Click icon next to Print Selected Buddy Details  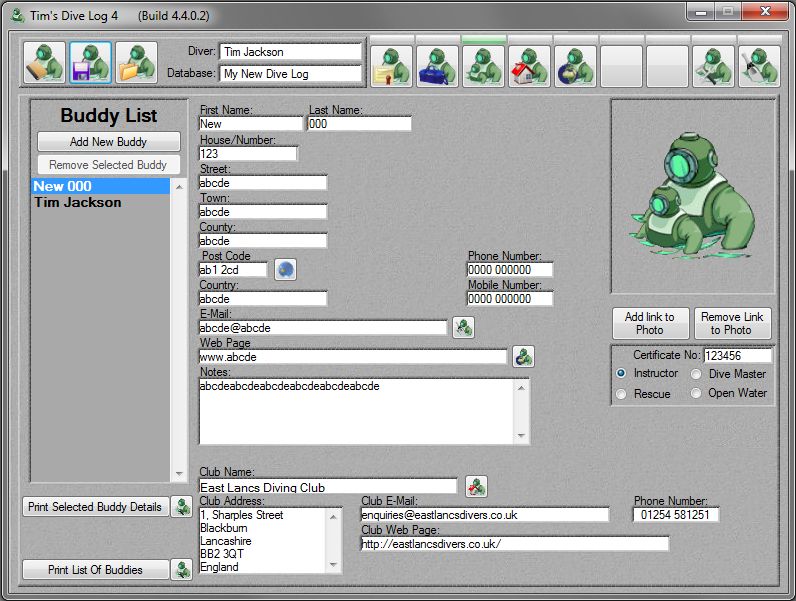coord(182,507)
